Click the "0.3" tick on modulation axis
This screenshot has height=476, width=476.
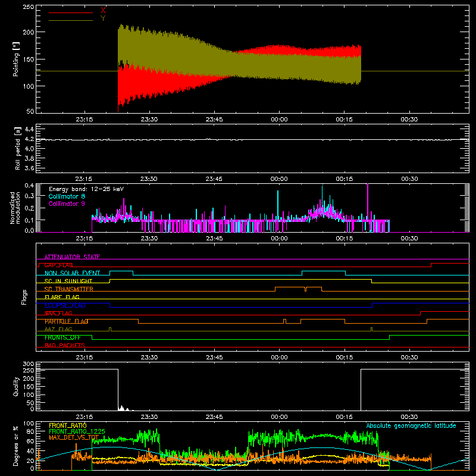point(29,196)
